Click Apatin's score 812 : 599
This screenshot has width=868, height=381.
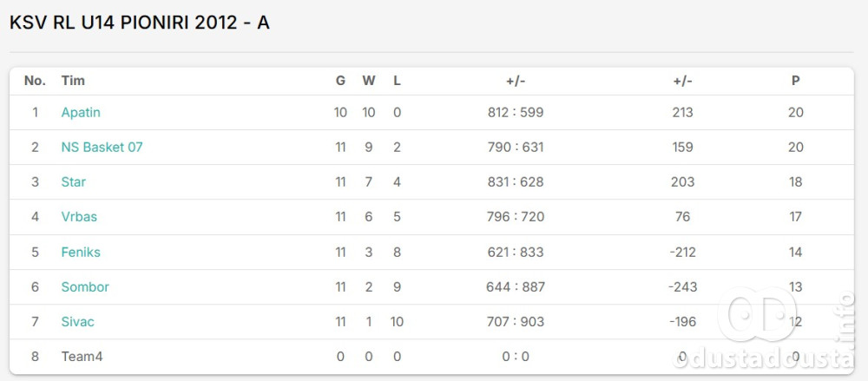[x=516, y=112]
